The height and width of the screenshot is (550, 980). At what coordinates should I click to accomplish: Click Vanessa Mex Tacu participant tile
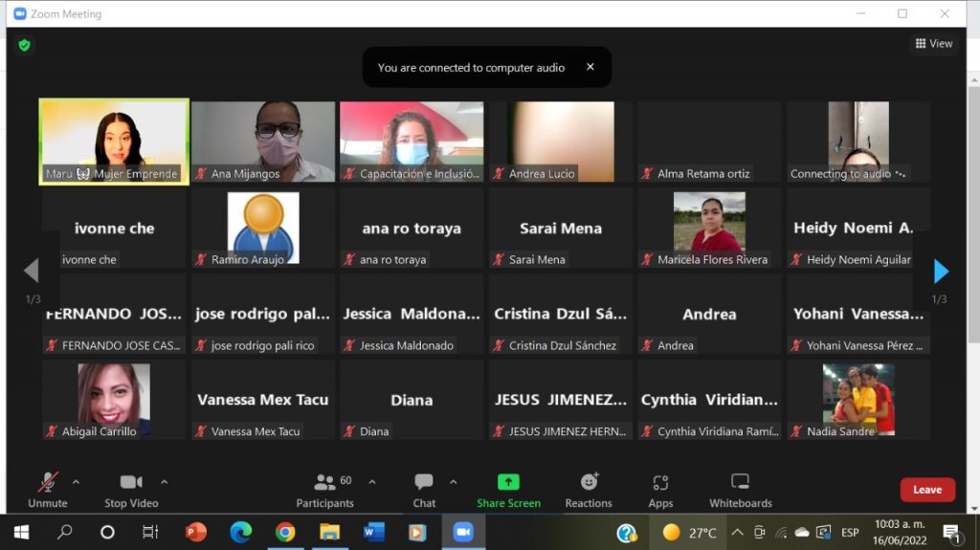[x=263, y=400]
